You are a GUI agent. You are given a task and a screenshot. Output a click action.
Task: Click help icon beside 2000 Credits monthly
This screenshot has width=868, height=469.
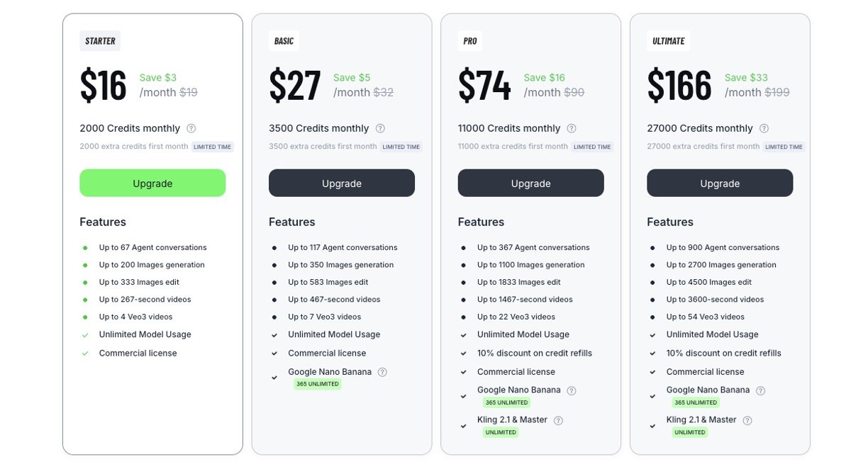(x=191, y=128)
